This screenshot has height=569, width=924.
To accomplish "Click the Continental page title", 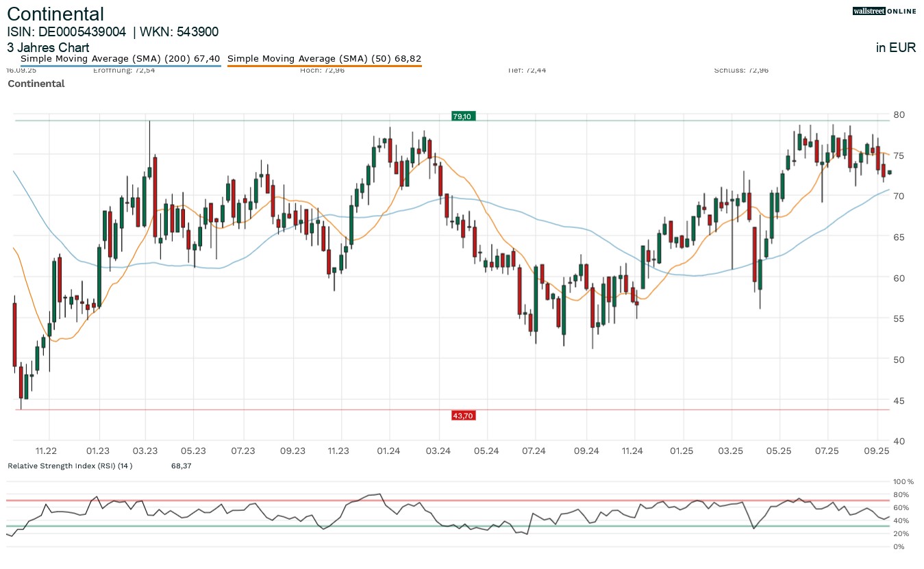I will click(55, 14).
